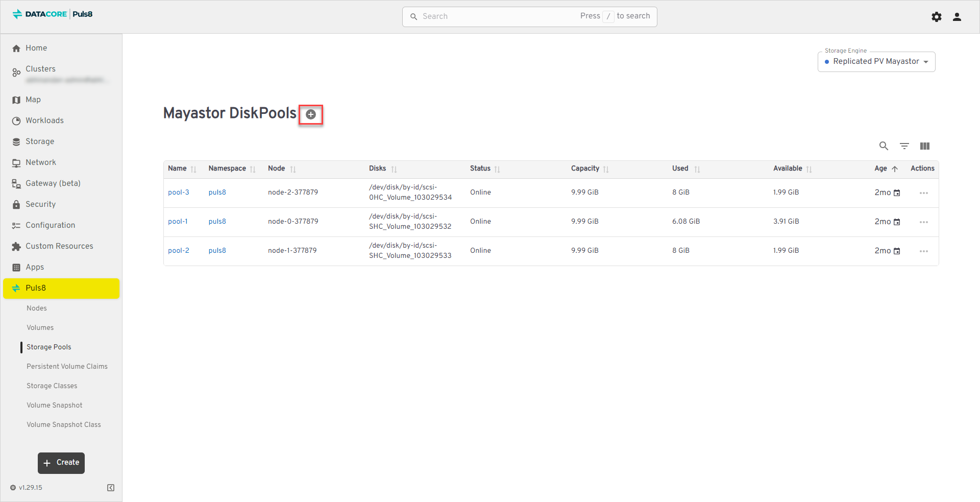The width and height of the screenshot is (980, 502).
Task: Open actions menu for pool-2 row
Action: (923, 251)
